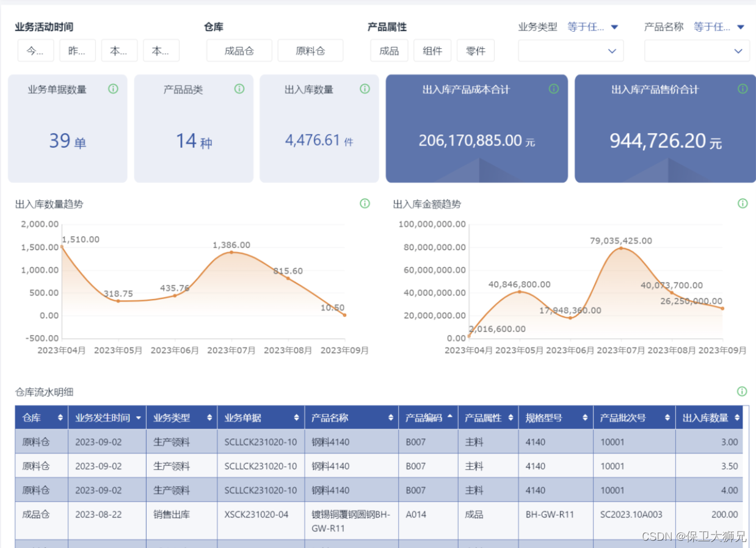Click the 17,948,360.00 point on amount chart
Viewport: 756px width, 548px height.
[570, 318]
